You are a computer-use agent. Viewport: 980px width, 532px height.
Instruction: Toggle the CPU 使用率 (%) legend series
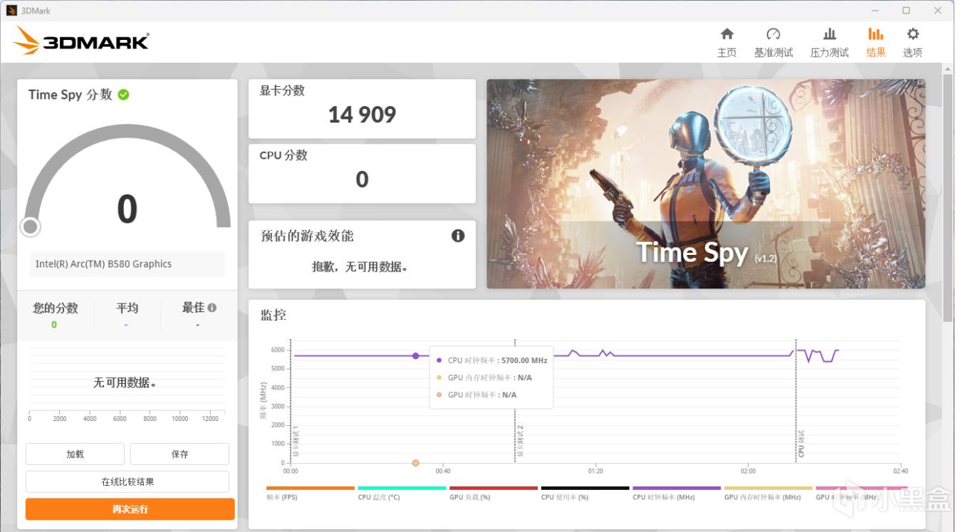[585, 493]
